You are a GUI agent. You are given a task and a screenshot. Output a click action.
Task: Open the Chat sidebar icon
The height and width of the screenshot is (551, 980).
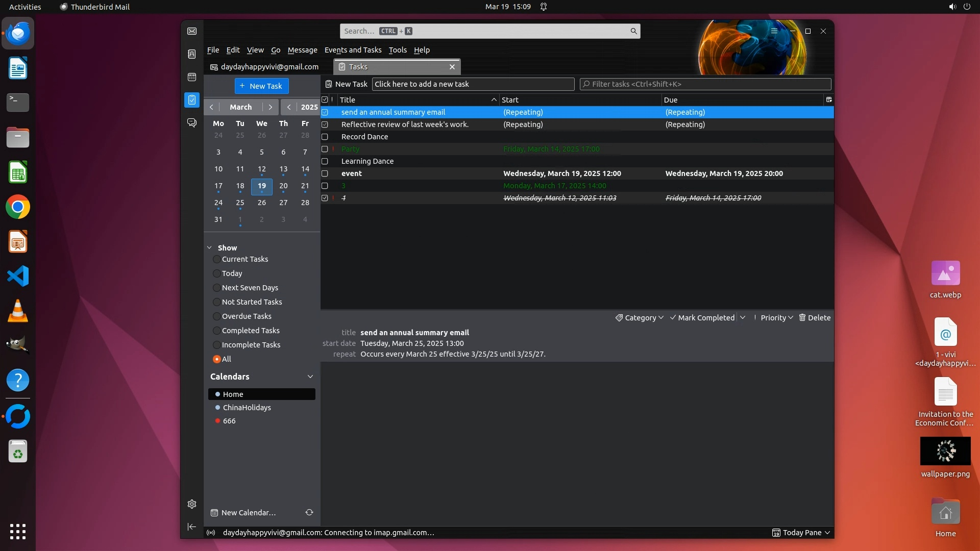pos(192,123)
